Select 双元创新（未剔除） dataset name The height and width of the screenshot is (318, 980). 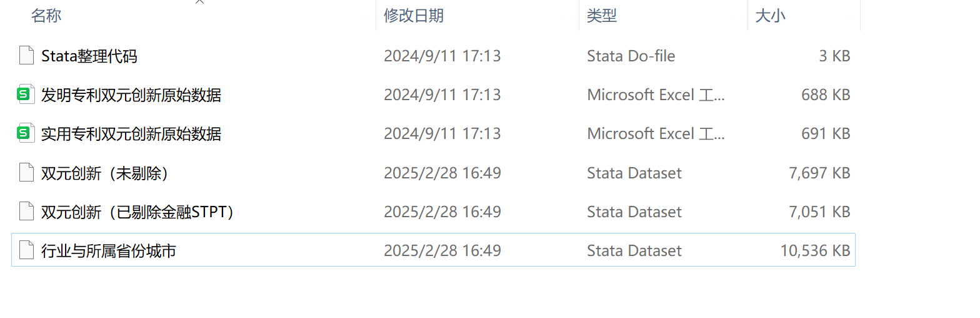(x=105, y=173)
